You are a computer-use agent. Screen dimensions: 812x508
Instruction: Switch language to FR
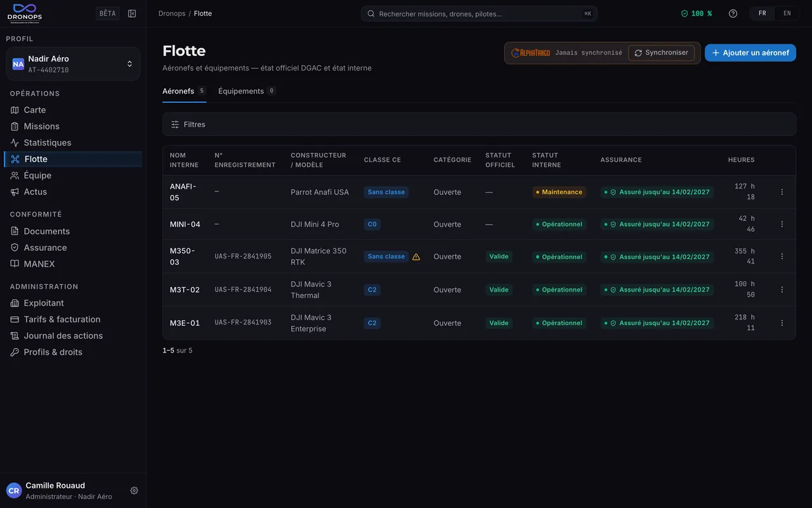click(762, 13)
